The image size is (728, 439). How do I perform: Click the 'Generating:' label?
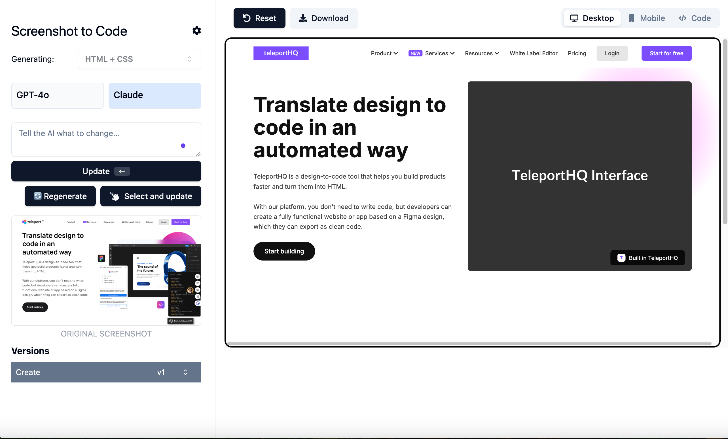[x=32, y=59]
